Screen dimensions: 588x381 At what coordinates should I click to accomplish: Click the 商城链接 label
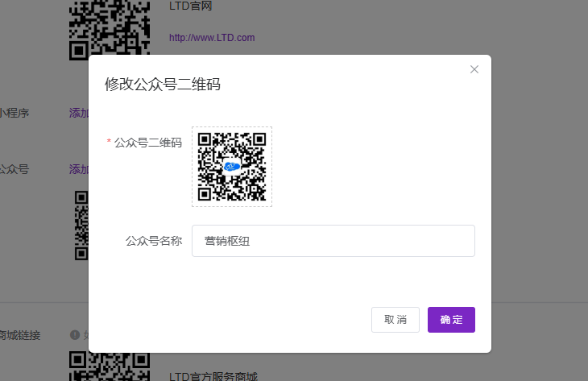click(x=20, y=335)
